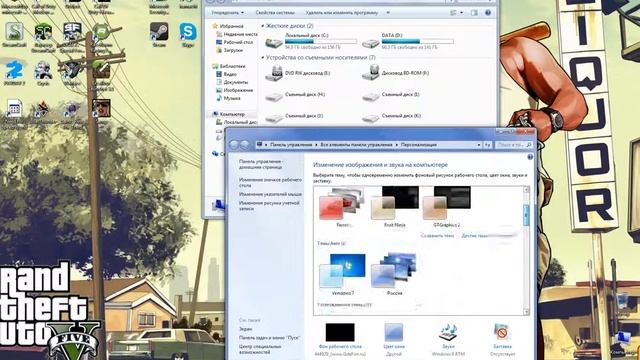
Task: Expand the Панель управления breadcrumb arrow
Action: [x=316, y=145]
